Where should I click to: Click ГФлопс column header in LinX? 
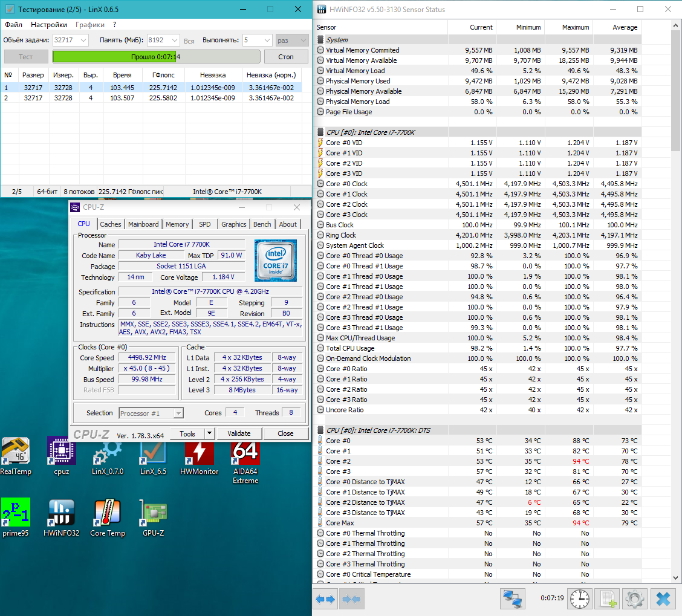pos(163,75)
